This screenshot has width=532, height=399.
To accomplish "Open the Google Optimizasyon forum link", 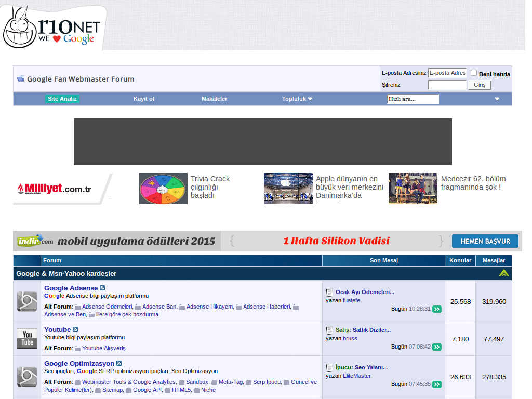I will click(79, 363).
